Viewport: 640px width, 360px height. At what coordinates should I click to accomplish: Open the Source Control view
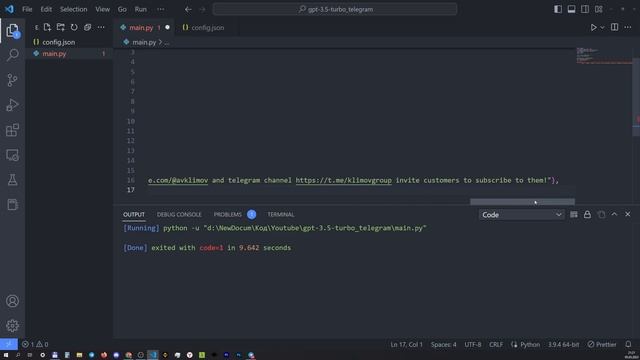[x=12, y=80]
